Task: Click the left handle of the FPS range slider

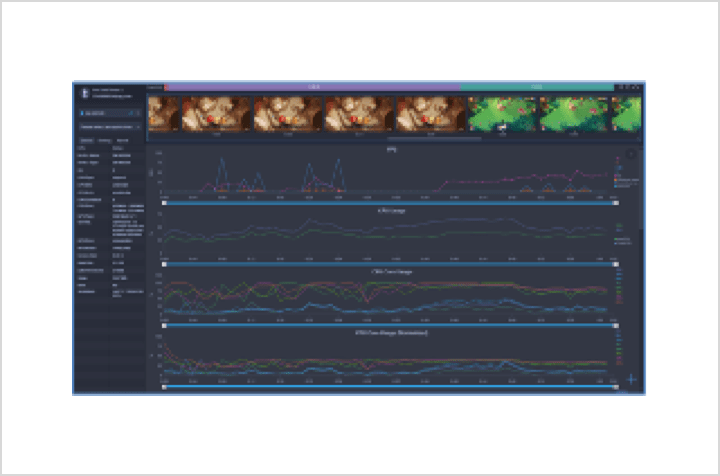Action: click(164, 203)
